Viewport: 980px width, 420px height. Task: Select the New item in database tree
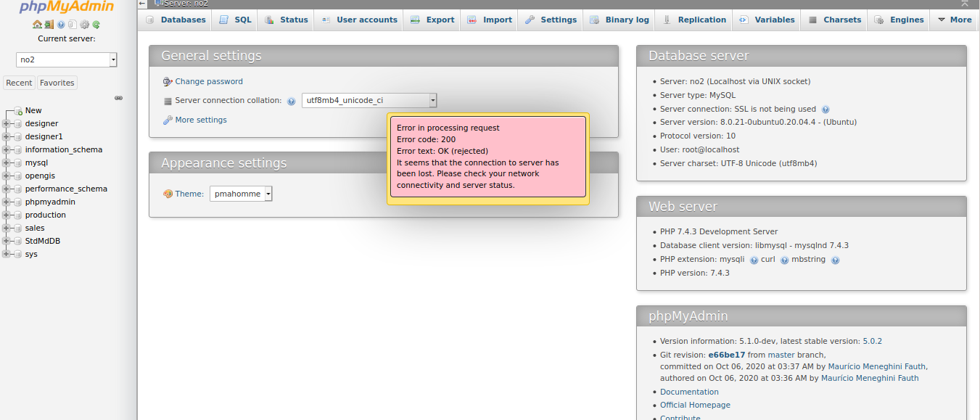click(x=33, y=111)
